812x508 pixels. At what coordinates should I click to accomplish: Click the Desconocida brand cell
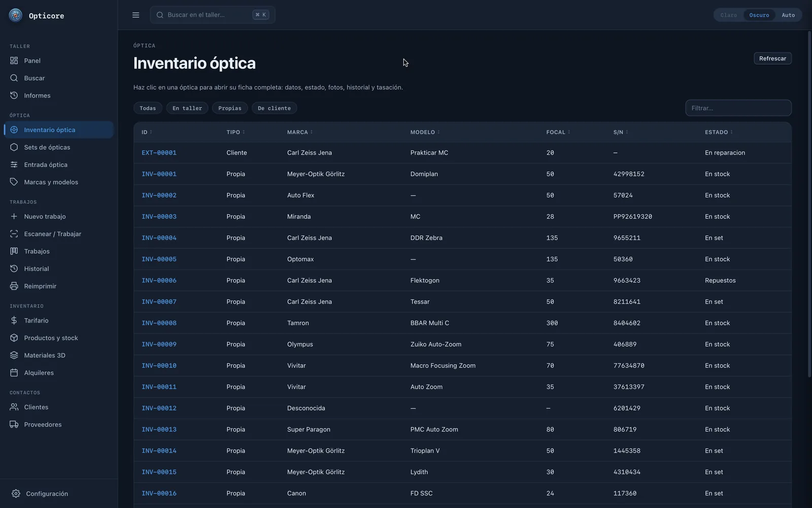point(306,408)
